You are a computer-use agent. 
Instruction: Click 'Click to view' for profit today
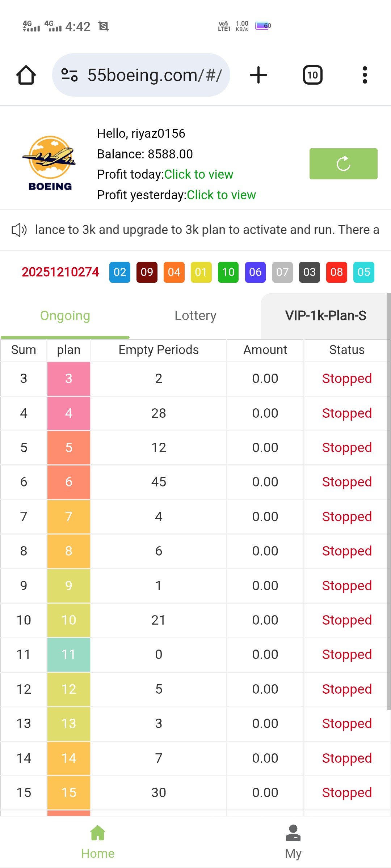(198, 175)
